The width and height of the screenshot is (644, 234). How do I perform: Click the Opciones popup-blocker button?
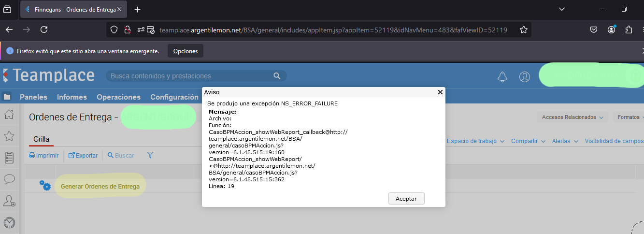pyautogui.click(x=185, y=51)
